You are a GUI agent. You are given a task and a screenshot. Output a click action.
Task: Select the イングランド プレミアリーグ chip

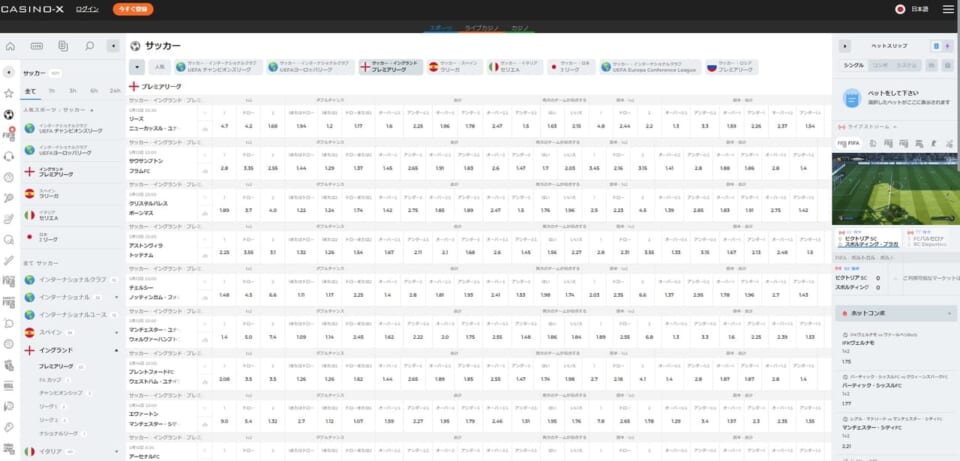(x=391, y=67)
